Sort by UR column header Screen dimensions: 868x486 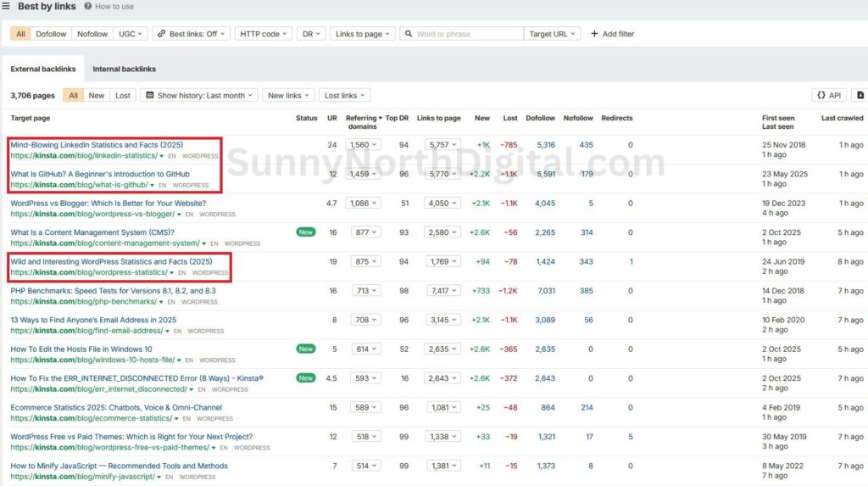[332, 118]
